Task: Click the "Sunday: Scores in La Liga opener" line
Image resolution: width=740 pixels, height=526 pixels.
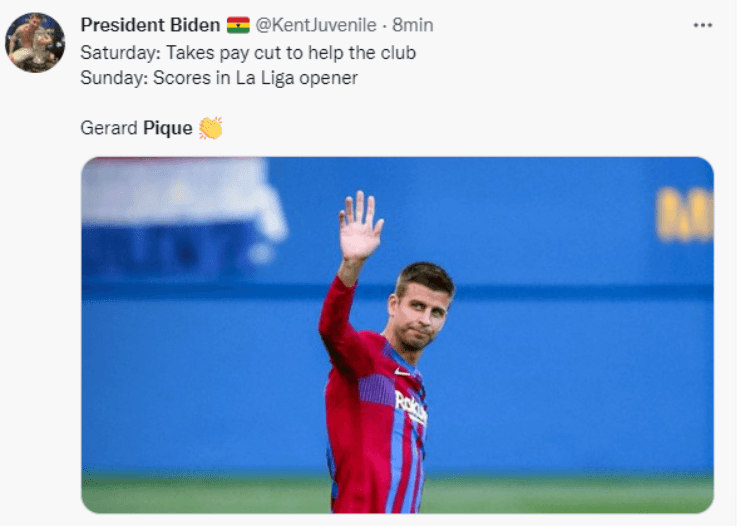Action: (219, 78)
